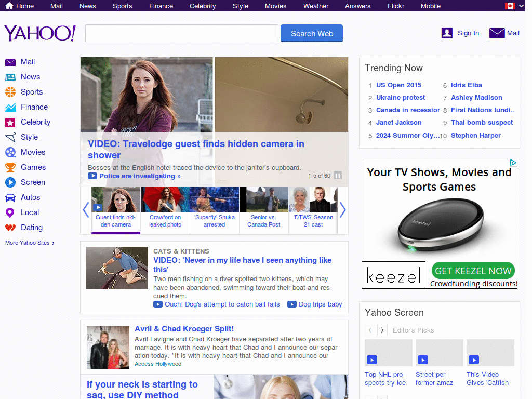Focus the web search input field

[x=182, y=33]
